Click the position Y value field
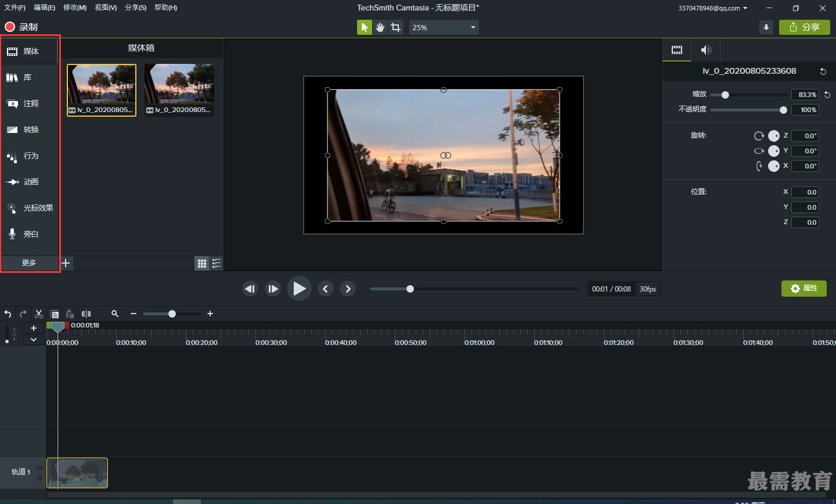Image resolution: width=836 pixels, height=504 pixels. tap(805, 207)
